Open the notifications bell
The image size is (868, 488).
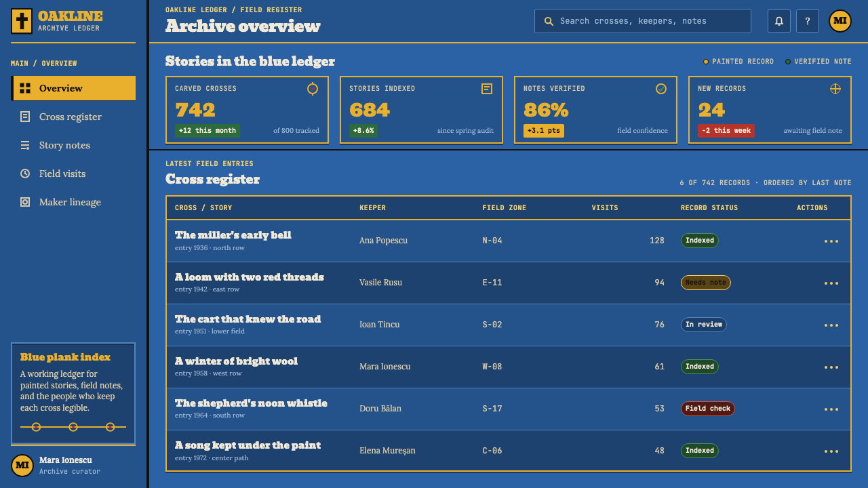click(779, 21)
